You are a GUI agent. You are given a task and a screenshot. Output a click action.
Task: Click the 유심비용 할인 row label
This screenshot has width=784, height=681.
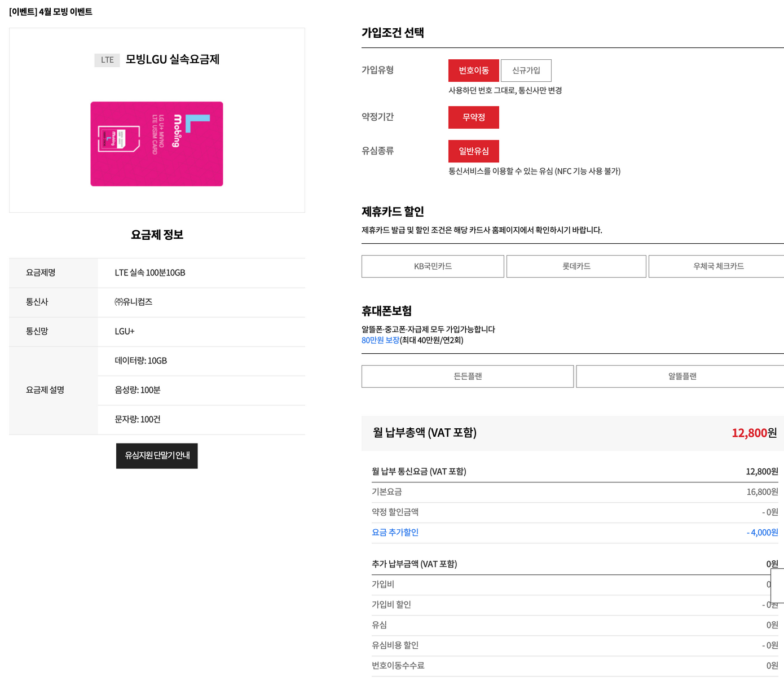tap(395, 645)
